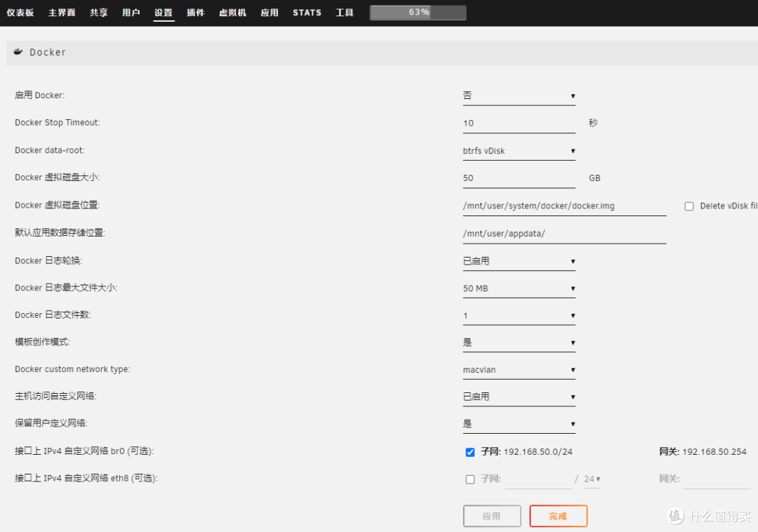Click the Docker custom network type label
Viewport: 758px width, 532px height.
pyautogui.click(x=72, y=369)
